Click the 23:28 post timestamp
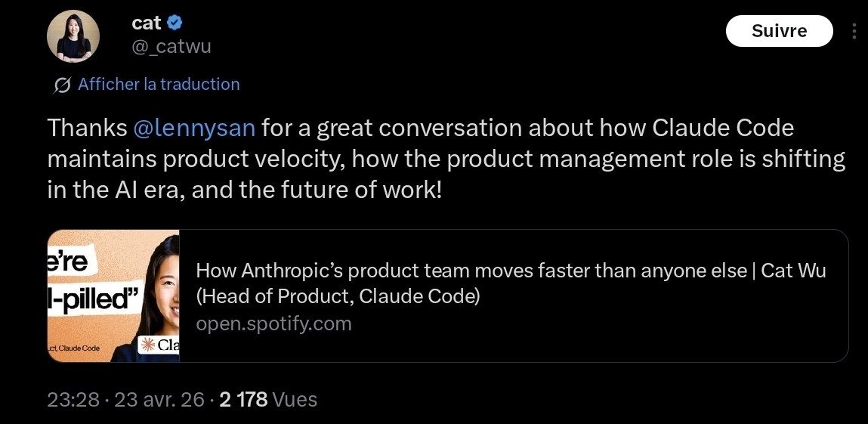Screen dimensions: 868x424 pyautogui.click(x=73, y=399)
